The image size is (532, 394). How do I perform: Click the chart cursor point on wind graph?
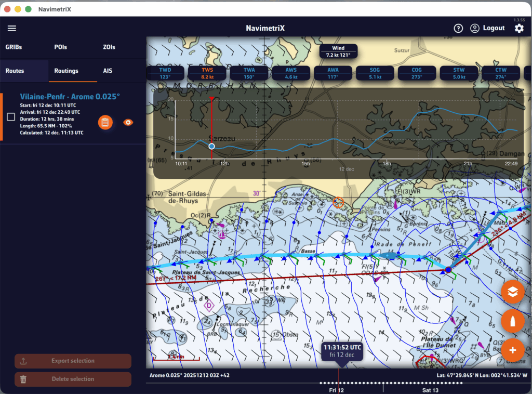[x=211, y=147]
